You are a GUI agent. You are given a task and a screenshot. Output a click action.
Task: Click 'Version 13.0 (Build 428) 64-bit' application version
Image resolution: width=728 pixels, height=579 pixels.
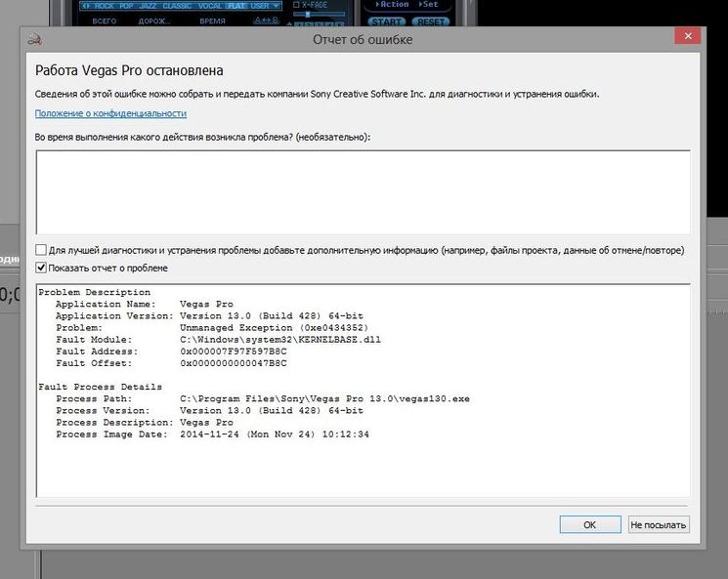pos(271,316)
